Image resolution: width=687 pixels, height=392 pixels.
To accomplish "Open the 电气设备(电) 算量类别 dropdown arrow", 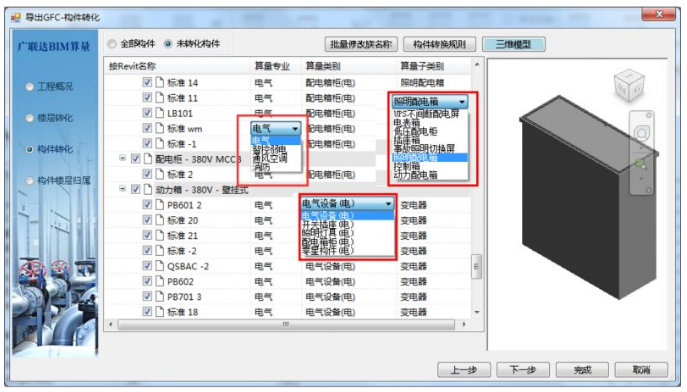I will pyautogui.click(x=388, y=204).
